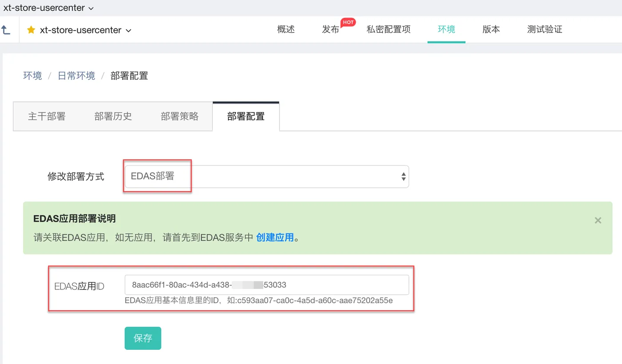Click the 部署配置 breadcrumb text
Viewport: 622px width, 364px height.
coord(129,76)
